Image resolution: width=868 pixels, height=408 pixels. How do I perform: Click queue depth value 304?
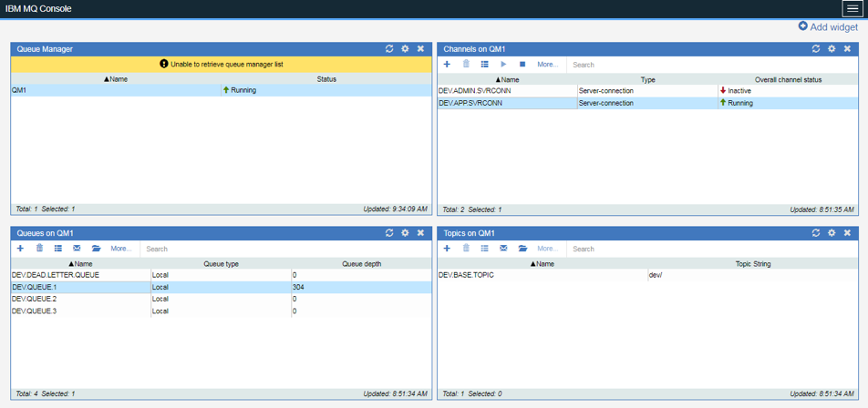(298, 288)
